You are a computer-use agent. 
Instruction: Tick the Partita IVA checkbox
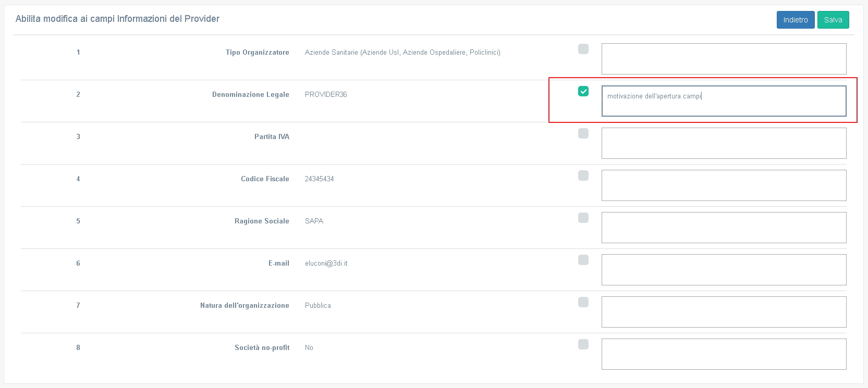pyautogui.click(x=583, y=133)
